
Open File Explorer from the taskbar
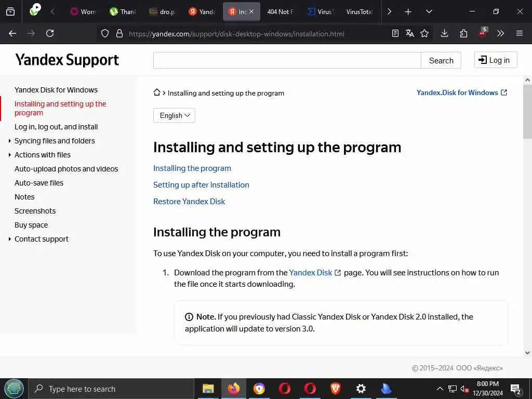[208, 389]
